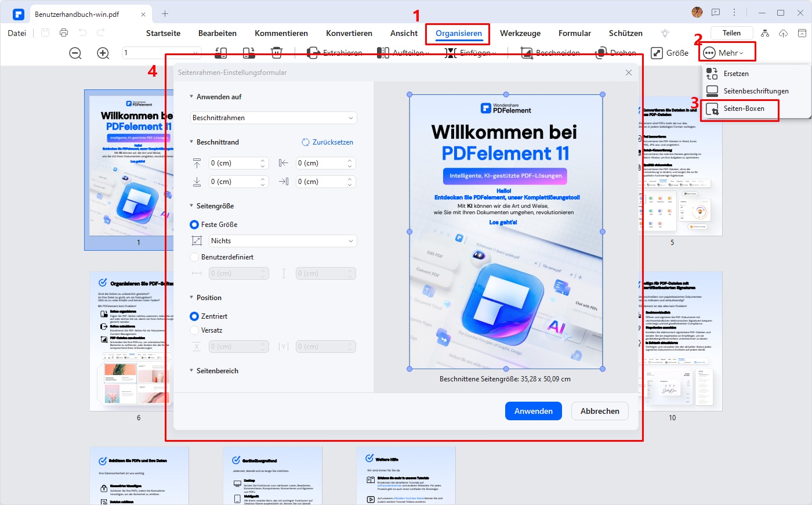This screenshot has height=505, width=812.
Task: Open the Bearbeiten tab
Action: click(x=217, y=33)
